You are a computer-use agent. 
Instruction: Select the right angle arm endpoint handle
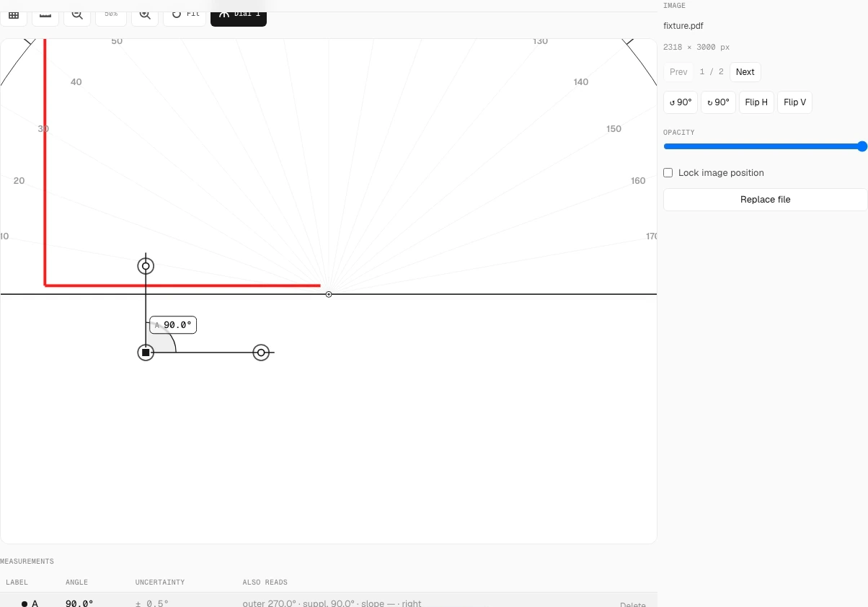click(261, 353)
